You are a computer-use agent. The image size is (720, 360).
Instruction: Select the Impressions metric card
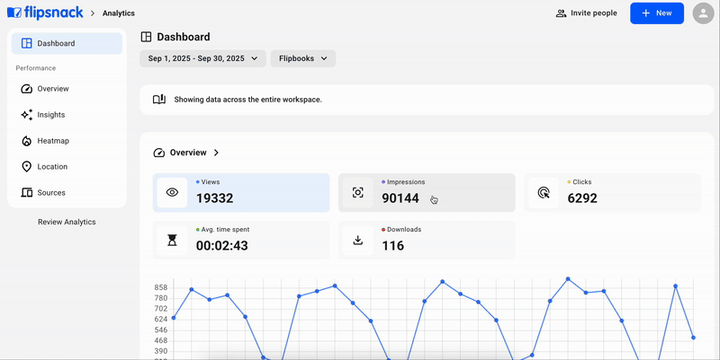coord(427,193)
